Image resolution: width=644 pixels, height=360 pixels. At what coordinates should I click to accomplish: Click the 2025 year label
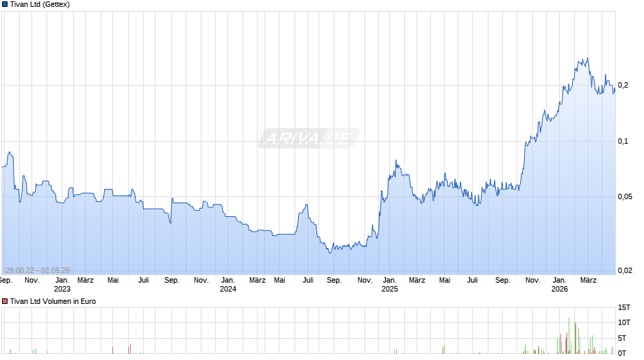(x=390, y=289)
